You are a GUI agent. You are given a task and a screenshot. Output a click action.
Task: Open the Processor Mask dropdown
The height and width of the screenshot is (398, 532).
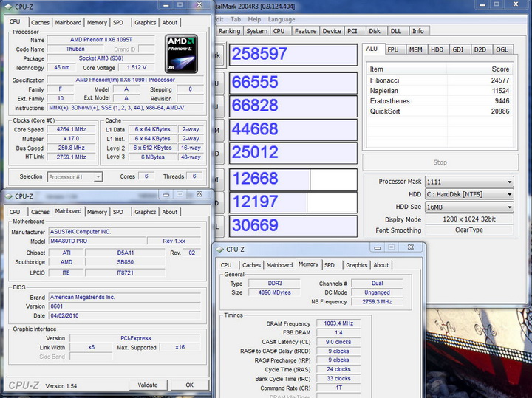pos(469,182)
